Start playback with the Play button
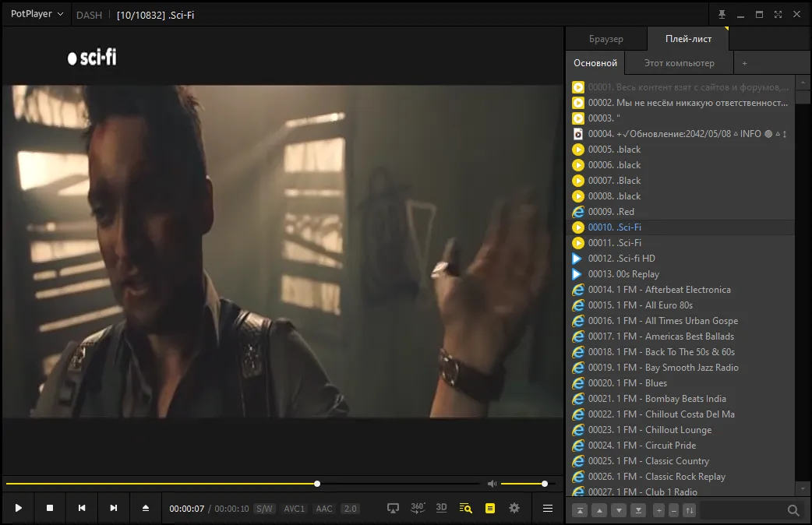This screenshot has height=525, width=812. pos(19,508)
